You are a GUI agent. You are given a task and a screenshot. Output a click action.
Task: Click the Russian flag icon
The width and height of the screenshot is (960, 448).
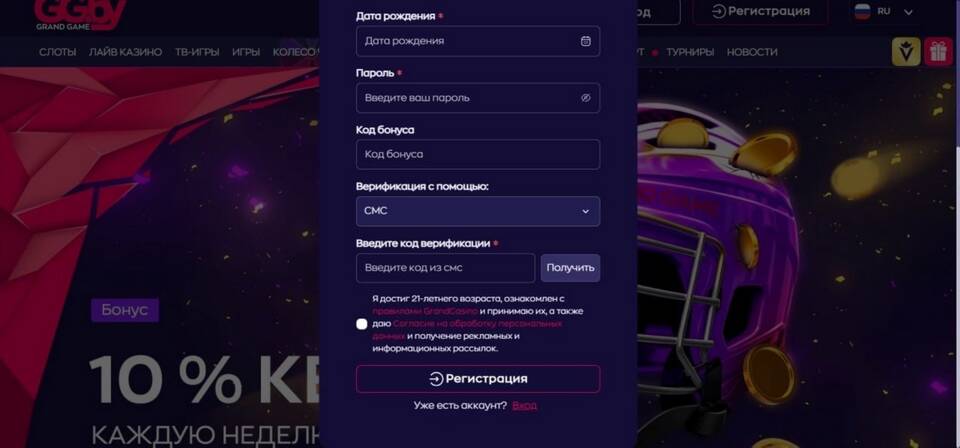click(862, 12)
